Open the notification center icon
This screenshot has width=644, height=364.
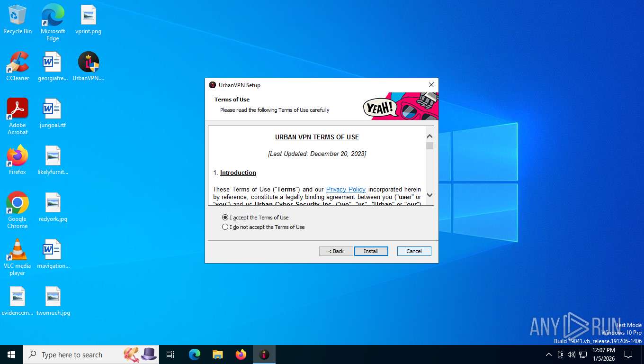point(628,355)
